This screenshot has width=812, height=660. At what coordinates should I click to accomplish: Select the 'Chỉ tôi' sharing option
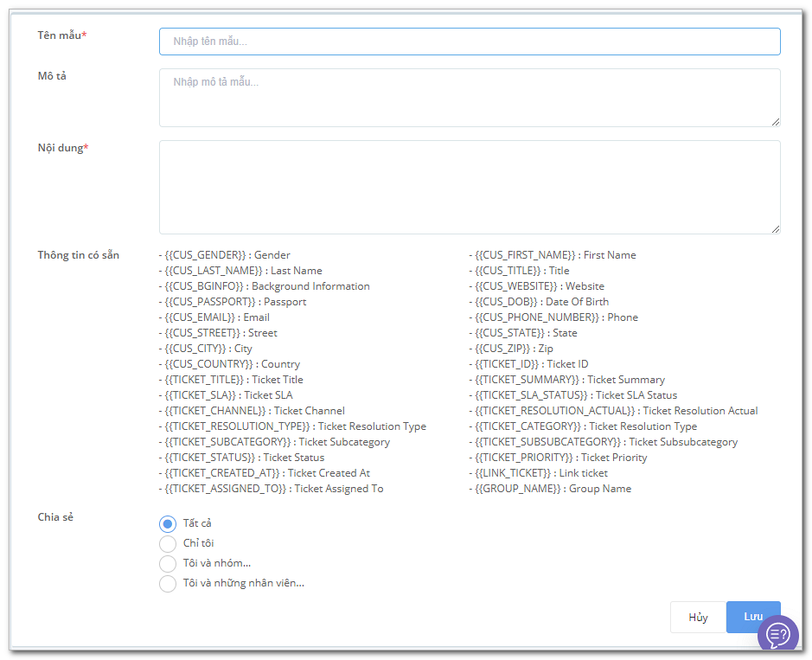pyautogui.click(x=167, y=543)
